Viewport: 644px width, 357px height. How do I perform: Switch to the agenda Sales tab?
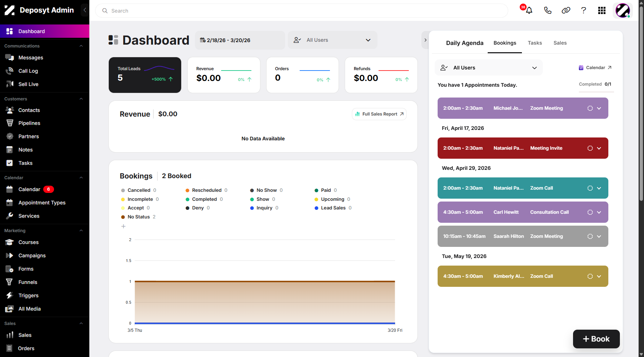tap(560, 43)
